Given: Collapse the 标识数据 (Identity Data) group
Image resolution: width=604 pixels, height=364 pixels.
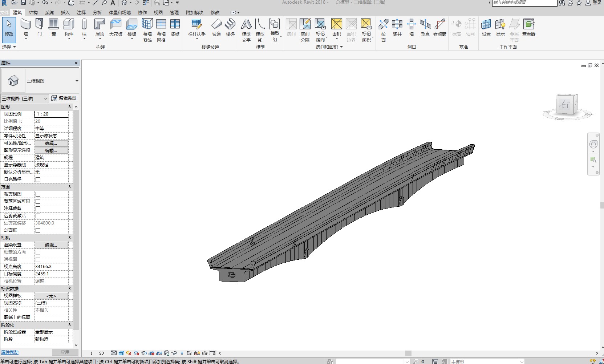Looking at the screenshot, I should pyautogui.click(x=69, y=288).
